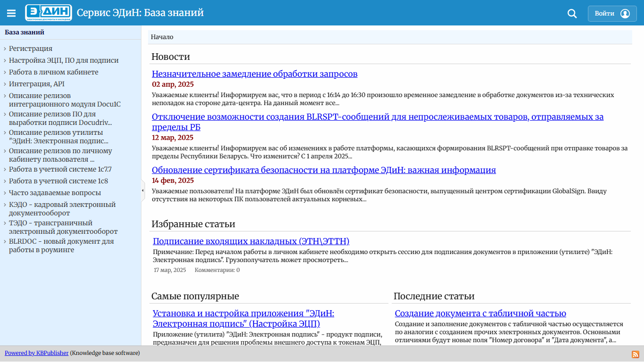Screen dimensions: 644x362
Task: Expand chevron next to КЭДО category
Action: coord(5,205)
